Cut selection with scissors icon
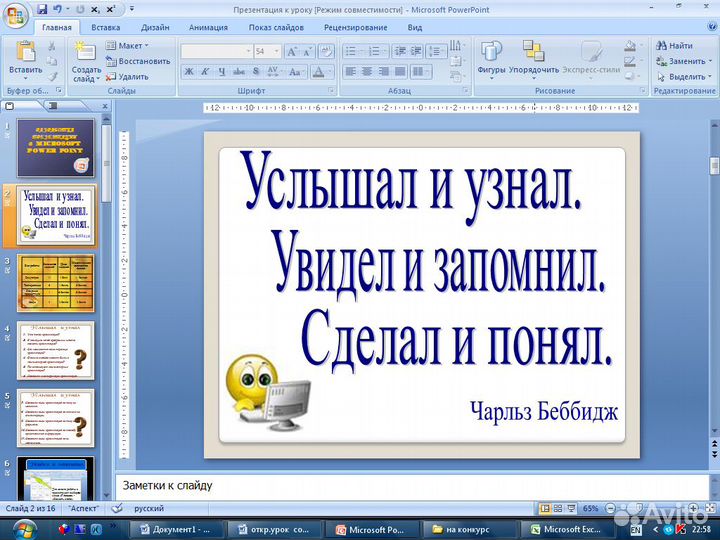 tap(52, 46)
